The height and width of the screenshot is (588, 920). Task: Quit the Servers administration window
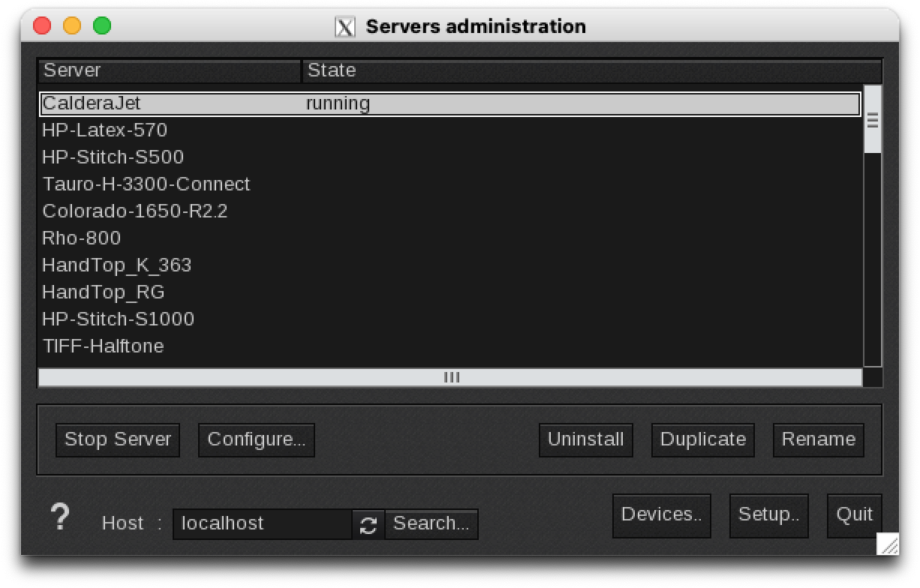coord(854,515)
